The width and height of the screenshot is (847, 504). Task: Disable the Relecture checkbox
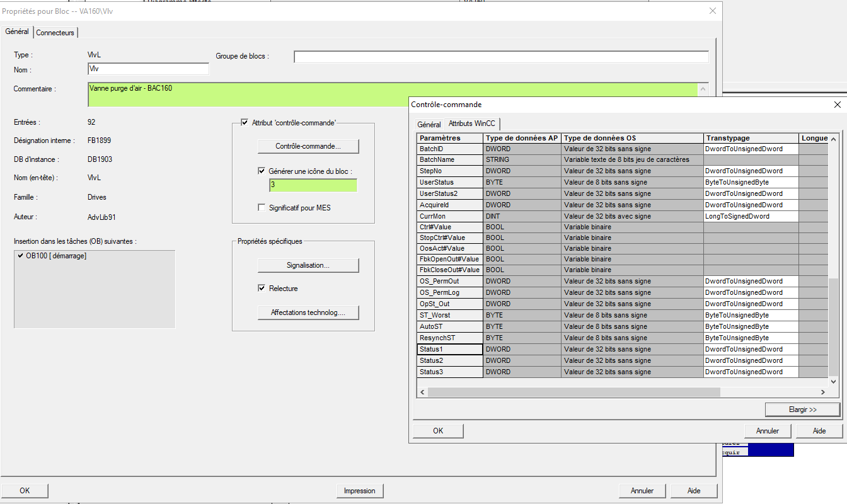[x=262, y=289]
